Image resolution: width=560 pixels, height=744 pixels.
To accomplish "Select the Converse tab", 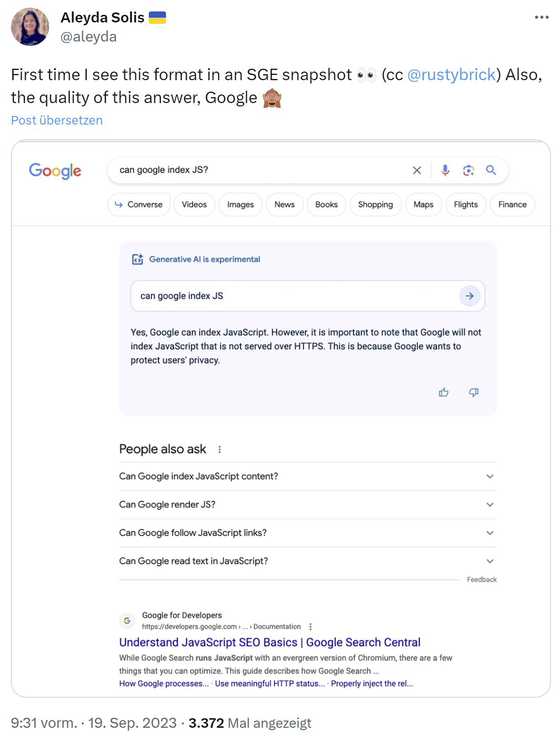I will click(x=138, y=204).
